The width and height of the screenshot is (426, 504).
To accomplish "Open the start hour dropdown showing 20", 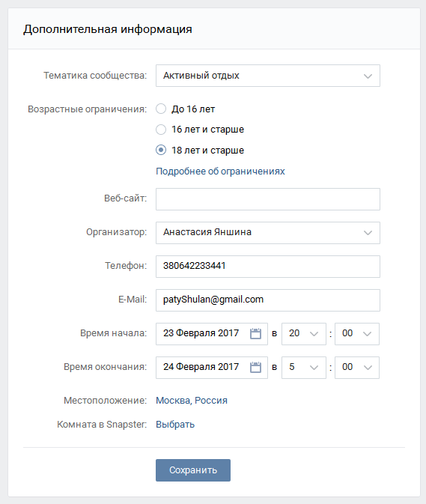I will click(304, 334).
